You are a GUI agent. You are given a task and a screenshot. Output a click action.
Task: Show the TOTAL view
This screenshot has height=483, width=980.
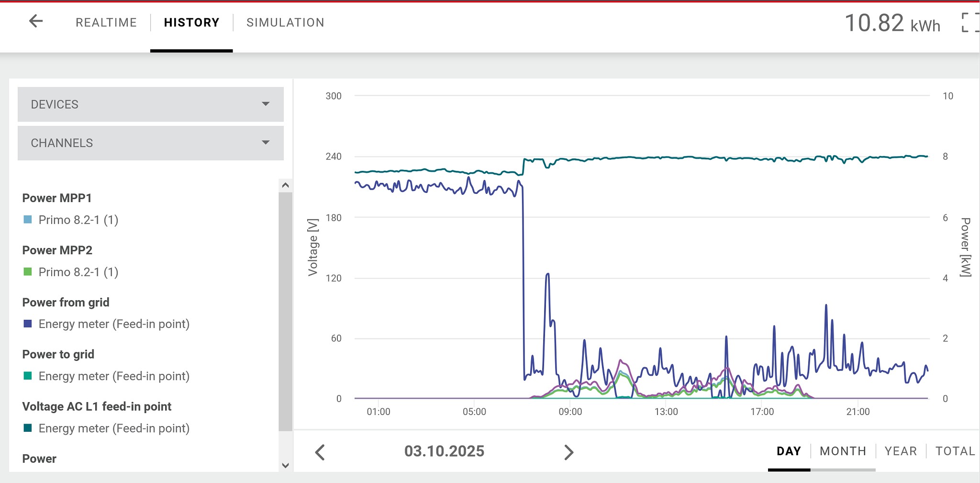coord(955,451)
